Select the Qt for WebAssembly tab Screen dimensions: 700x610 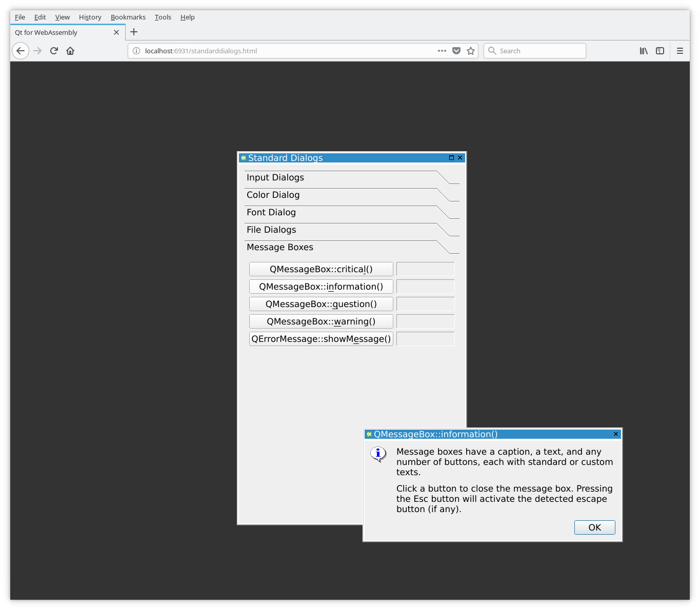pyautogui.click(x=62, y=32)
